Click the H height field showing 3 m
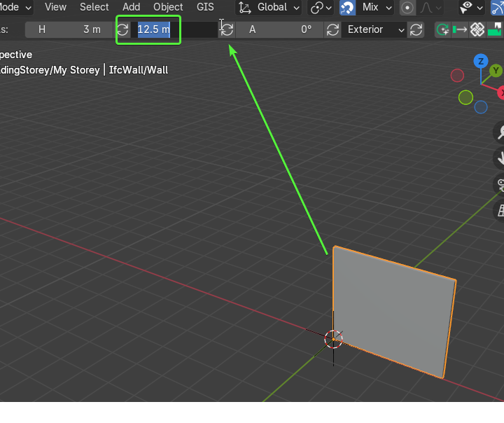 coord(69,30)
